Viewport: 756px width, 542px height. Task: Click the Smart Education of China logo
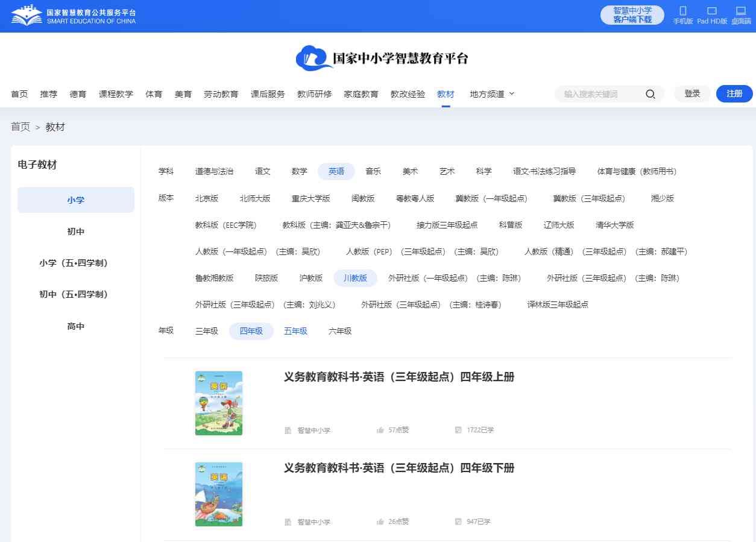(73, 16)
